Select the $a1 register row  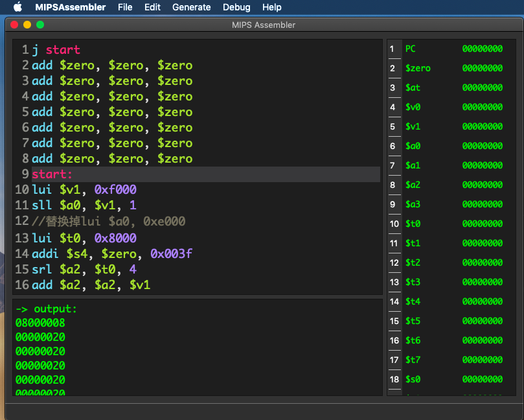point(451,165)
